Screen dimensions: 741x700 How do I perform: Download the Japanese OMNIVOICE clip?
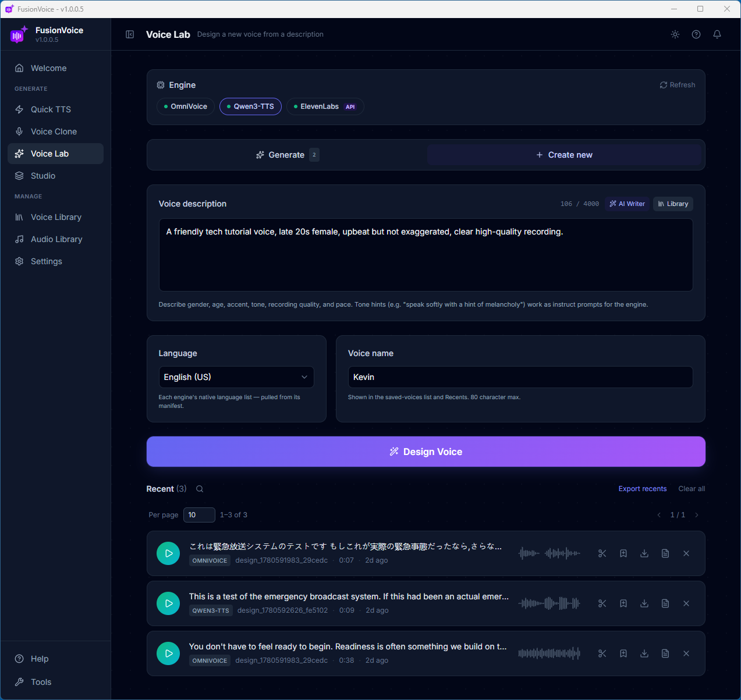point(644,553)
